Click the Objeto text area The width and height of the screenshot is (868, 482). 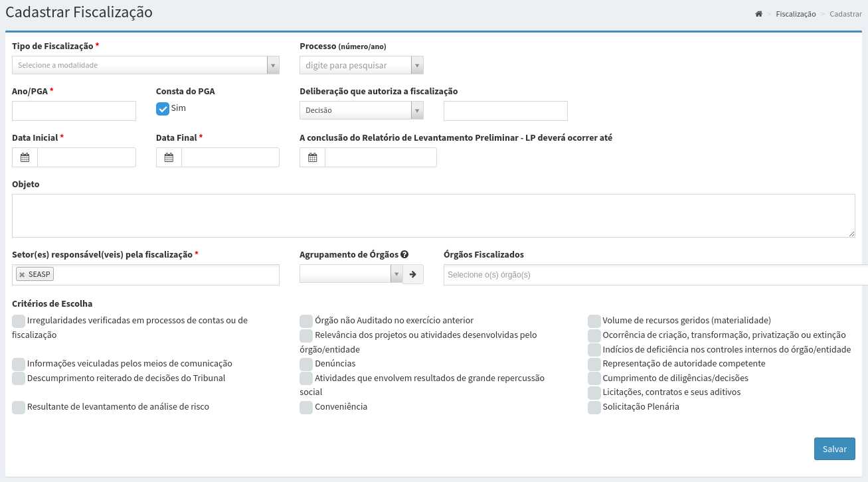point(434,216)
